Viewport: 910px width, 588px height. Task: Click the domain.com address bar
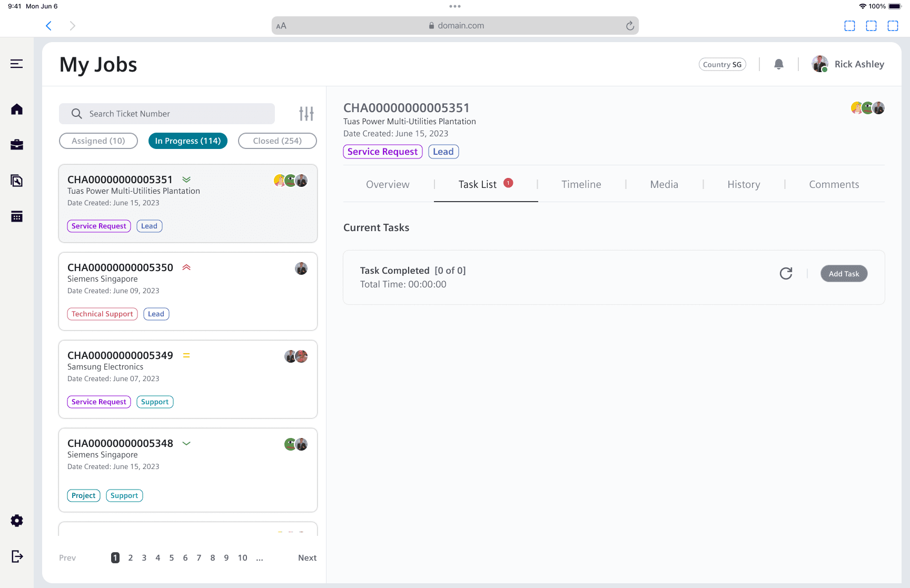click(455, 25)
